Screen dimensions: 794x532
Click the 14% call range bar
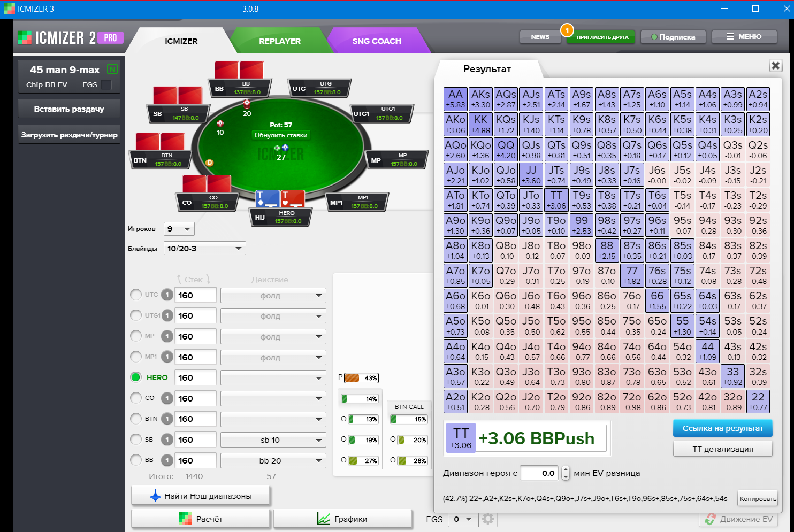[x=360, y=399]
